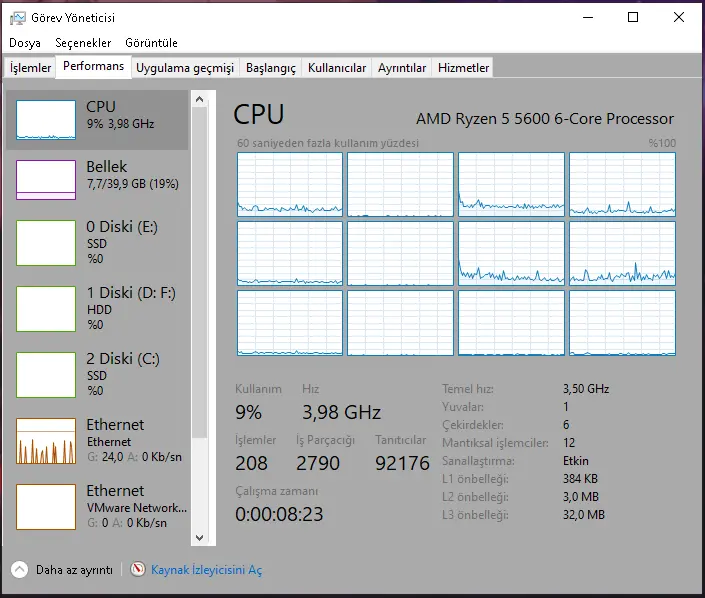This screenshot has width=705, height=598.
Task: Click the 3,50 GHz base speed value
Action: tap(586, 388)
